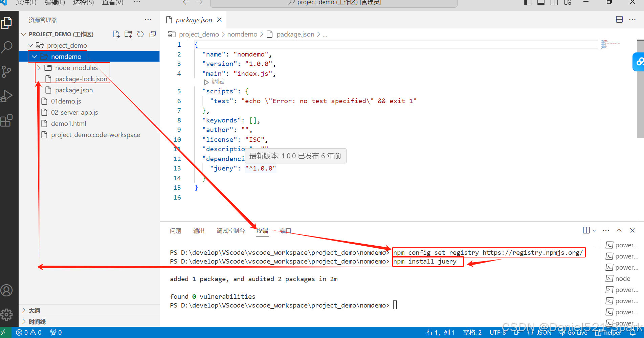The height and width of the screenshot is (338, 644).
Task: Open explorer panel more actions menu
Action: click(x=148, y=20)
